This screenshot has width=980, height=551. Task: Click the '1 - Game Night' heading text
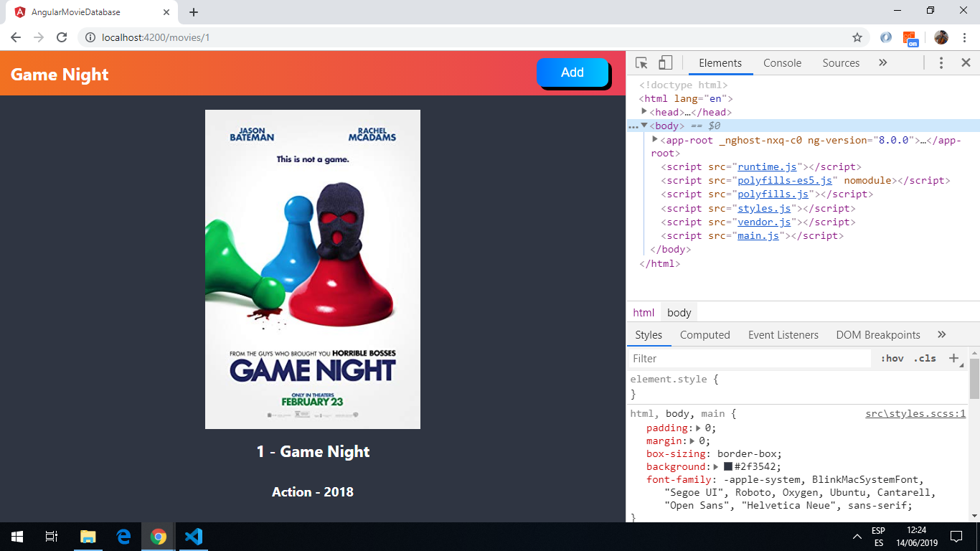pyautogui.click(x=313, y=451)
